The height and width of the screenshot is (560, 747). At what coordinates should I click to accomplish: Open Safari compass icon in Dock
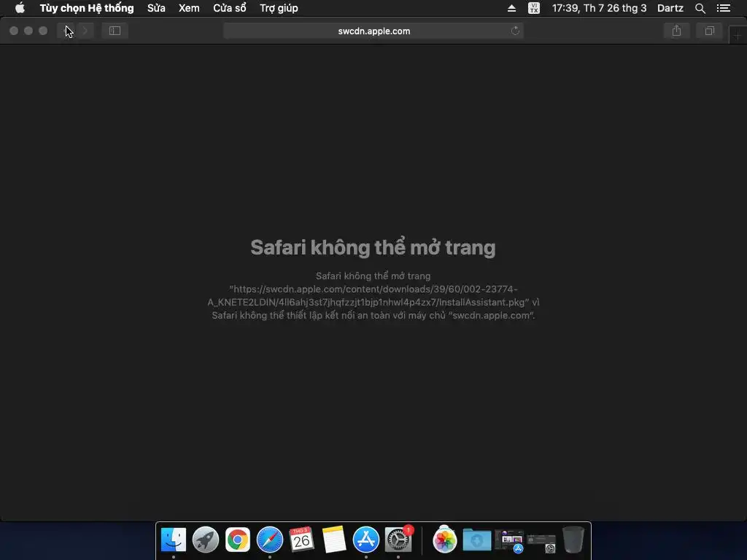[x=270, y=540]
